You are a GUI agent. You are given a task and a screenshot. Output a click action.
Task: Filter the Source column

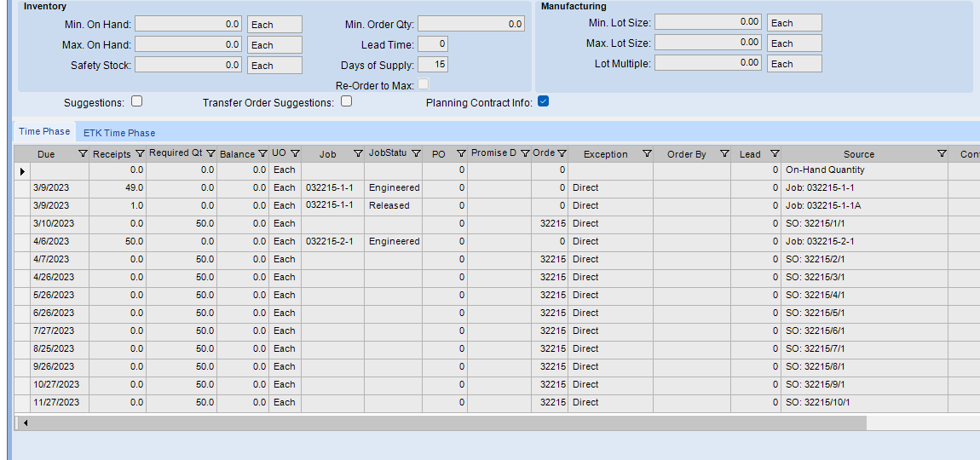pyautogui.click(x=942, y=153)
